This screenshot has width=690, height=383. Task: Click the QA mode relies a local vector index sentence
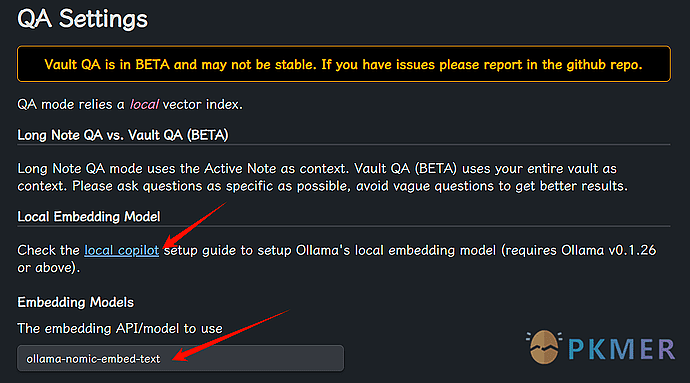130,105
